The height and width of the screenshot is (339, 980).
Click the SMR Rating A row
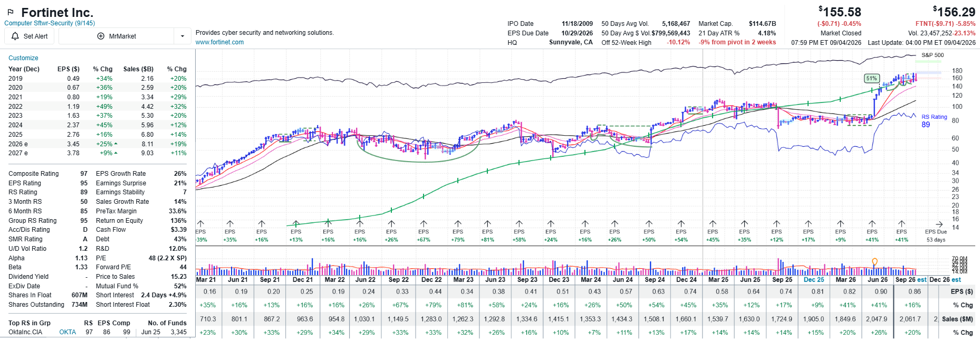(x=48, y=239)
